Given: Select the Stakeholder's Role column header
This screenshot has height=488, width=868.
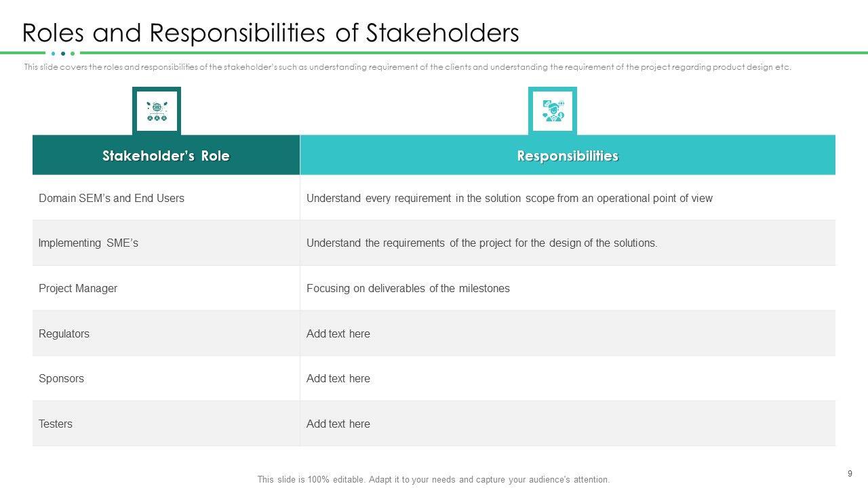Looking at the screenshot, I should [166, 156].
